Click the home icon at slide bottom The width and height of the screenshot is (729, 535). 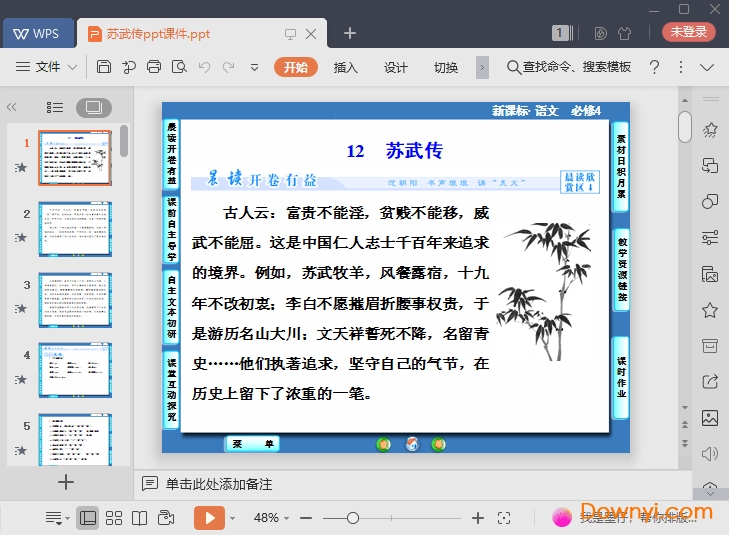click(412, 444)
